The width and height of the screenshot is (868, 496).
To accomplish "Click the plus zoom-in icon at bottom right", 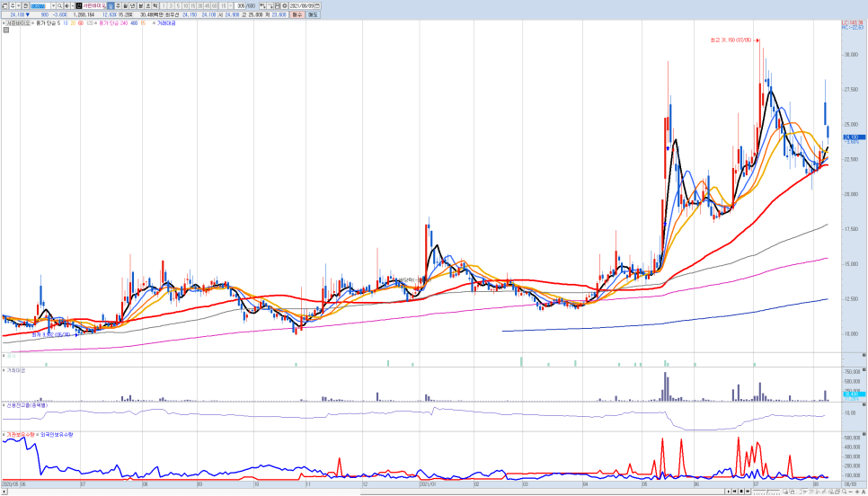I will 857,492.
